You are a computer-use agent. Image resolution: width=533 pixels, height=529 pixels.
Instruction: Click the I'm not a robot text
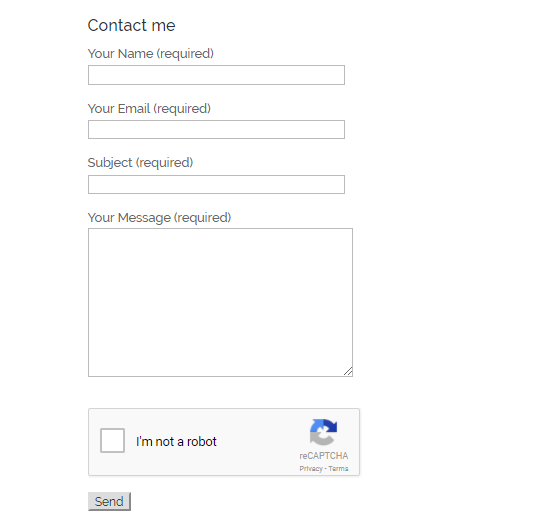click(x=176, y=442)
